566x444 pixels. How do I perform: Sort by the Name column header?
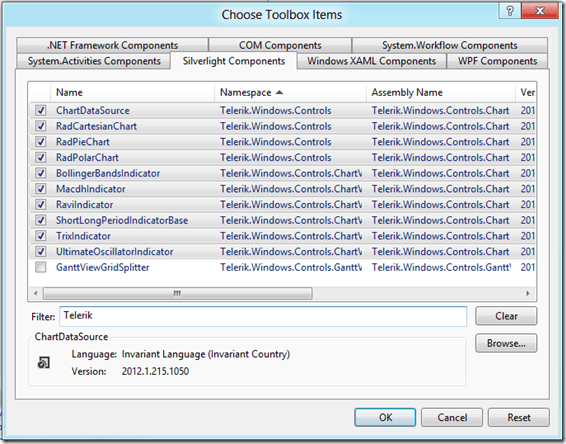coord(132,92)
